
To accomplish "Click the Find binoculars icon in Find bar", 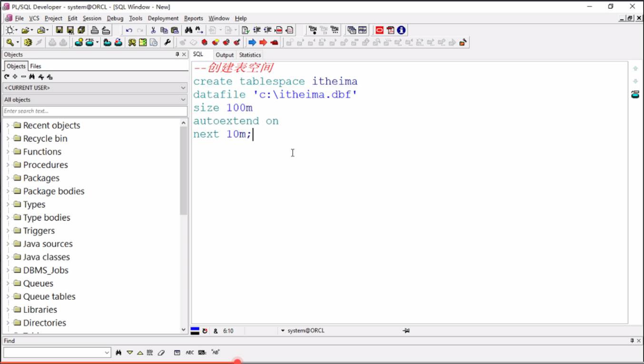I will [119, 353].
